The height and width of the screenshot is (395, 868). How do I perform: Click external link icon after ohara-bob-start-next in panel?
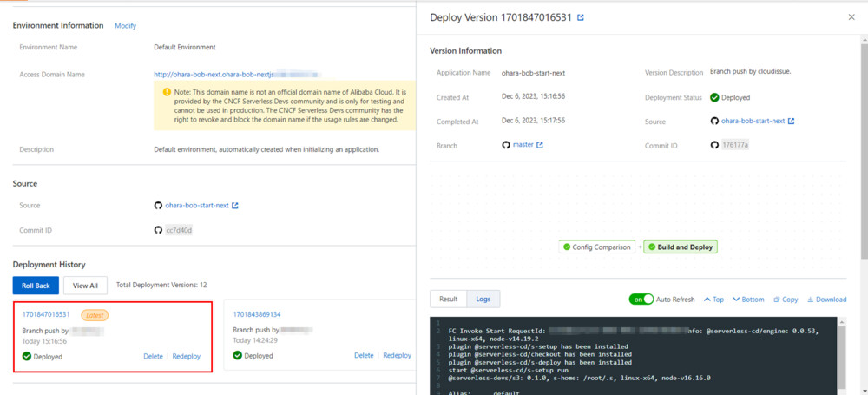pyautogui.click(x=791, y=122)
